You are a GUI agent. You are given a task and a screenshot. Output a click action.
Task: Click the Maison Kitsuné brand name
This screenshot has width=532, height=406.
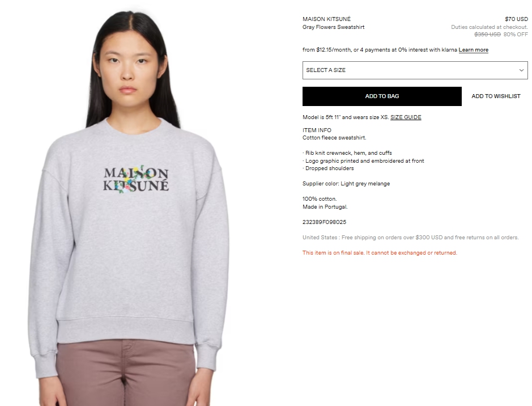pos(326,19)
